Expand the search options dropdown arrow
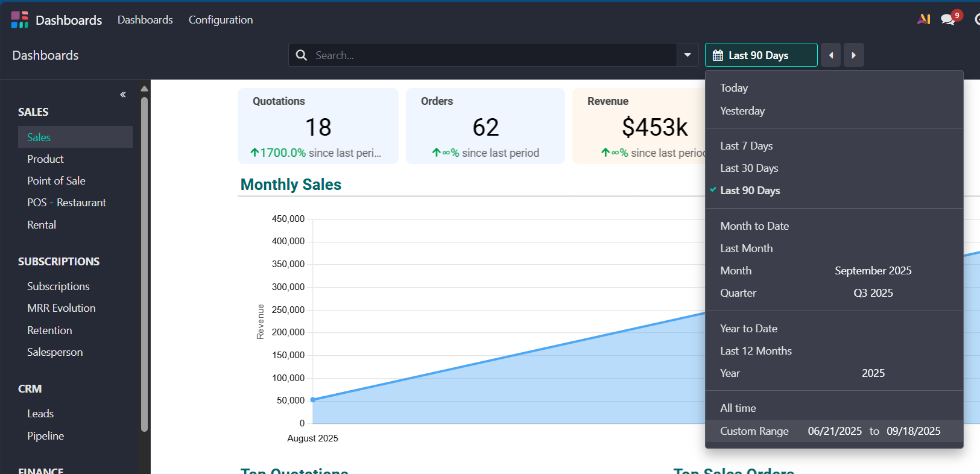Screen dimensions: 980x474 click(x=687, y=55)
